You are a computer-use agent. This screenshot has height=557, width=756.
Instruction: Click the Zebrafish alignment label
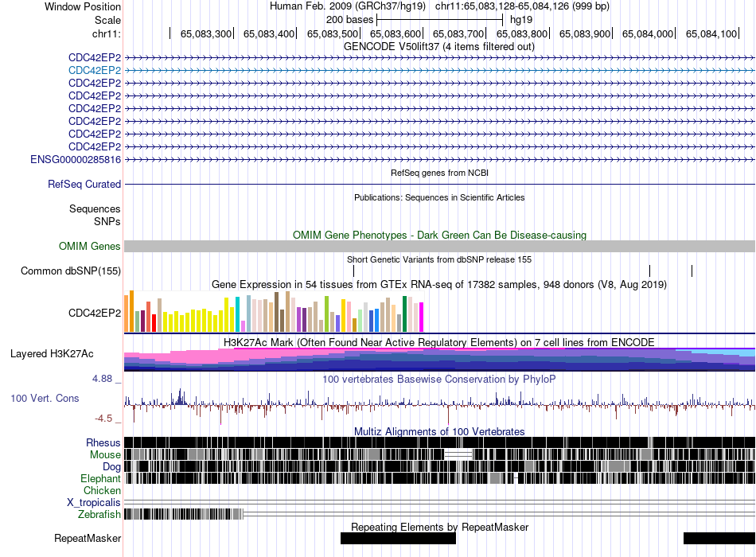point(99,515)
